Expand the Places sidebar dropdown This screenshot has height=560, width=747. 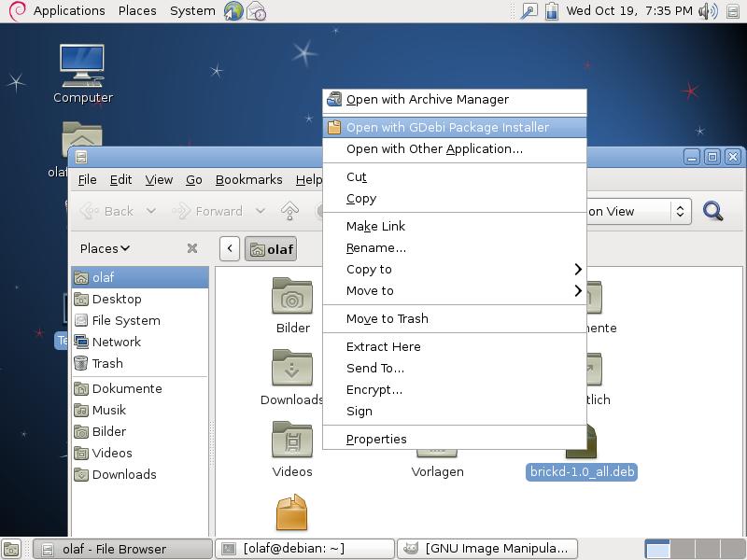point(105,248)
